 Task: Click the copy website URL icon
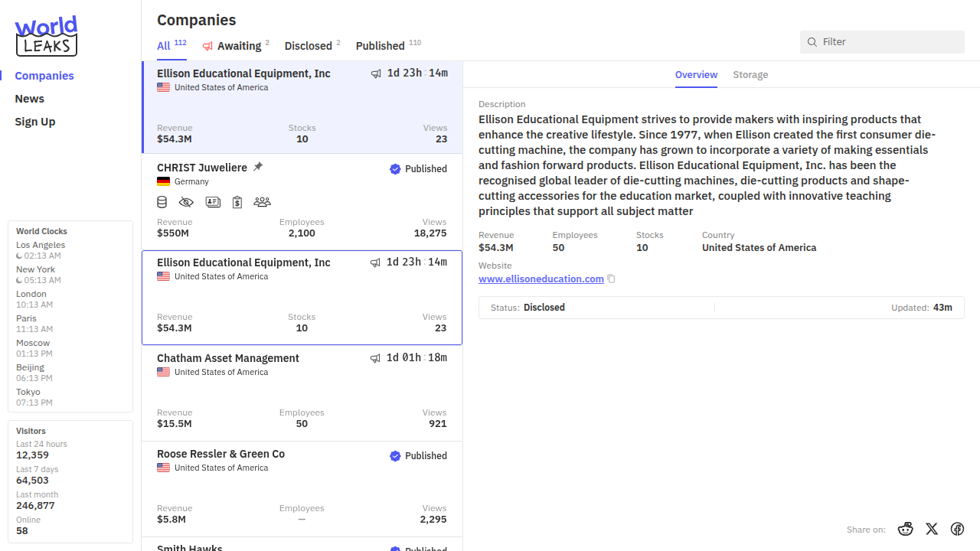(x=611, y=279)
